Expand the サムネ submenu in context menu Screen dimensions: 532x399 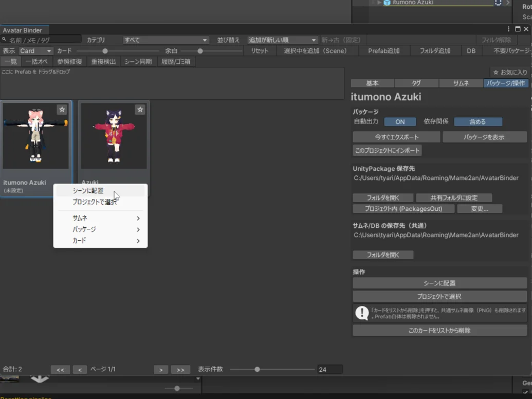coord(101,218)
